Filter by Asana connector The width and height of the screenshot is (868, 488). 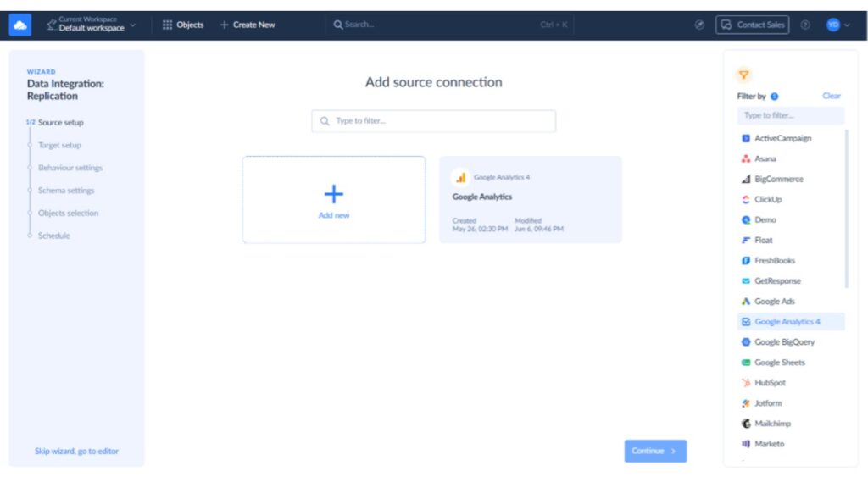click(x=791, y=158)
